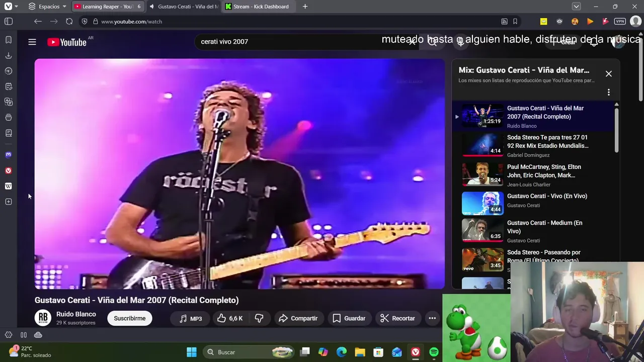Viewport: 644px width, 362px height.
Task: Go to the YouTube home logo
Action: 67,42
